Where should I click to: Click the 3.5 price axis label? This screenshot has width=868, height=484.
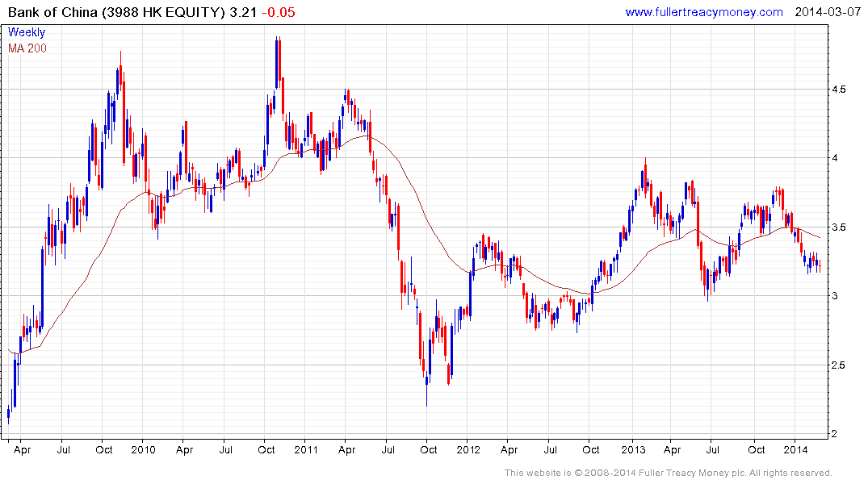pyautogui.click(x=839, y=227)
